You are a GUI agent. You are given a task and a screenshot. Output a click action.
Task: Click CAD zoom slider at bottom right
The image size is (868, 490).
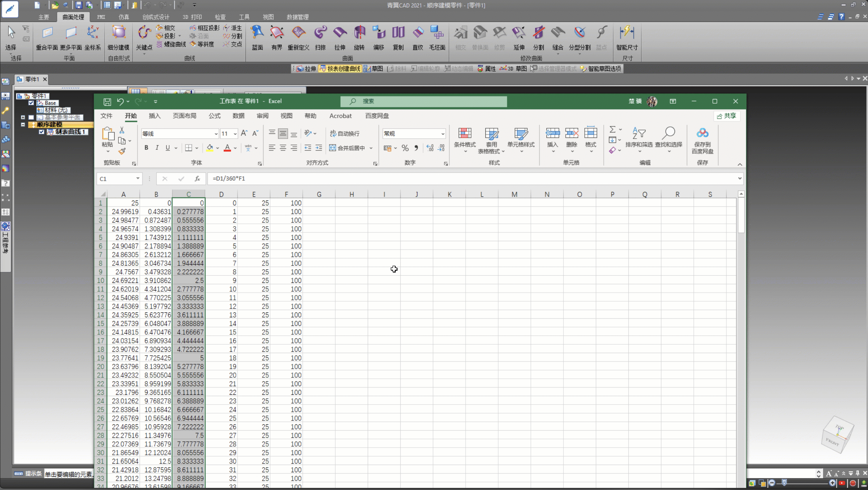point(784,483)
